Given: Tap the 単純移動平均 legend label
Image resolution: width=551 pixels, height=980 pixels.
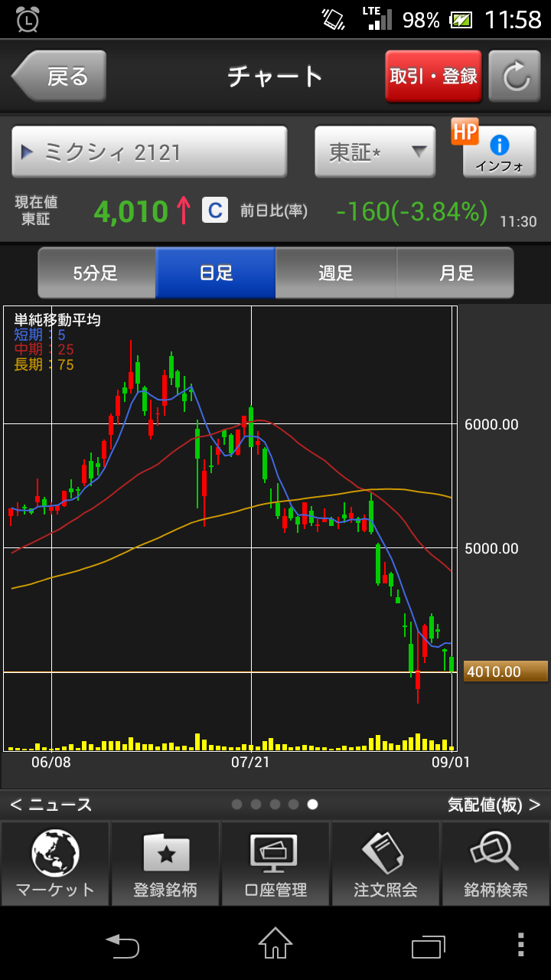Looking at the screenshot, I should [x=57, y=320].
